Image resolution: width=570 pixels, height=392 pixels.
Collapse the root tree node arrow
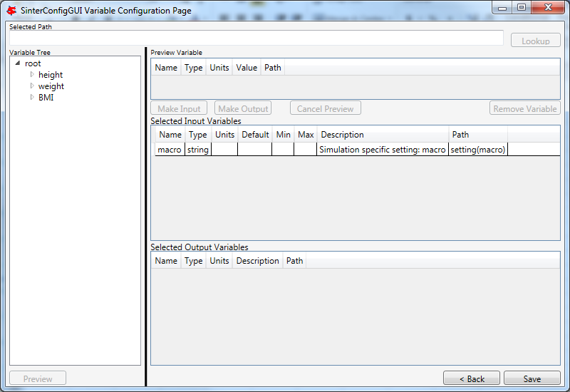17,63
